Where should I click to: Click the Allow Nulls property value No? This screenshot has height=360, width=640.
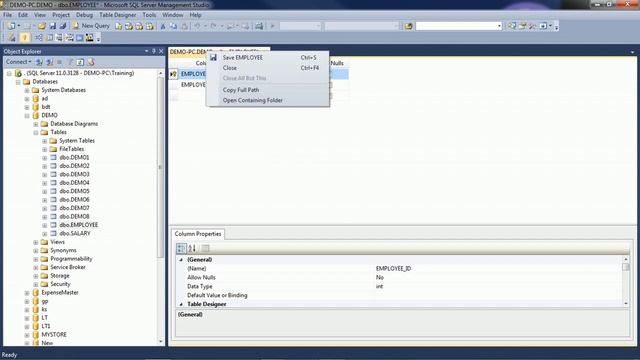click(x=380, y=278)
